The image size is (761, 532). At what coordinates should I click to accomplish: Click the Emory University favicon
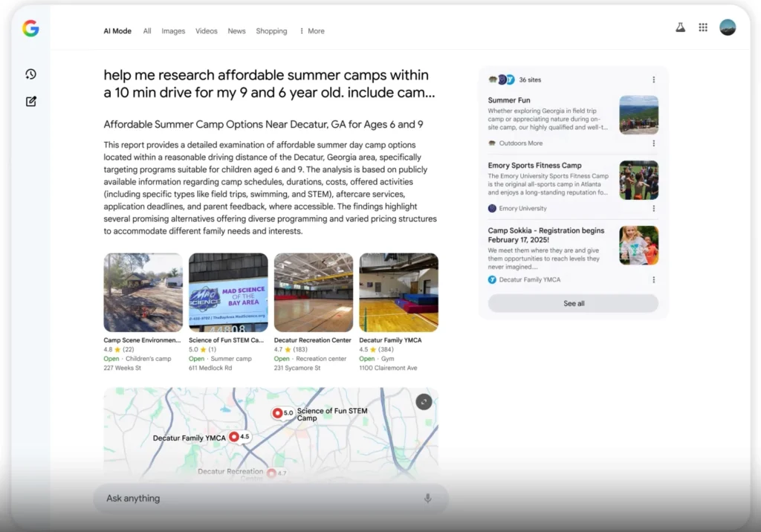tap(492, 208)
